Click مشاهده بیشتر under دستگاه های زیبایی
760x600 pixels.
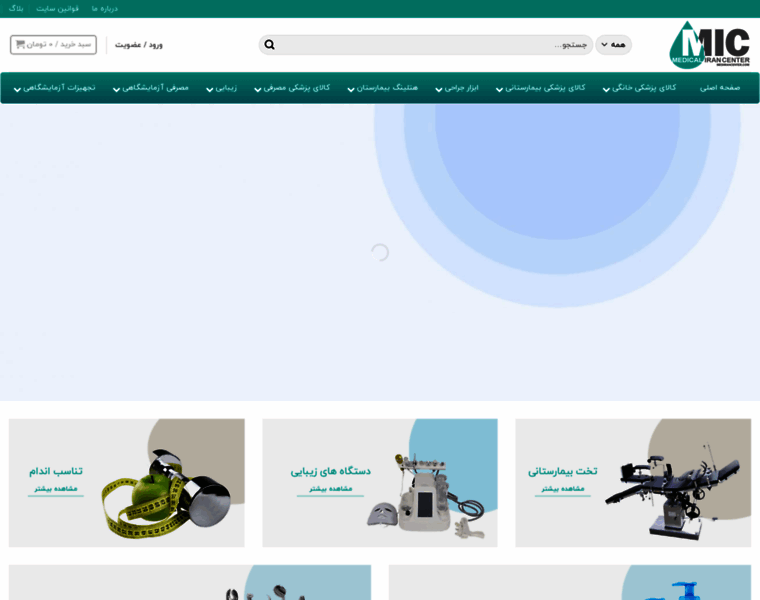tap(331, 489)
